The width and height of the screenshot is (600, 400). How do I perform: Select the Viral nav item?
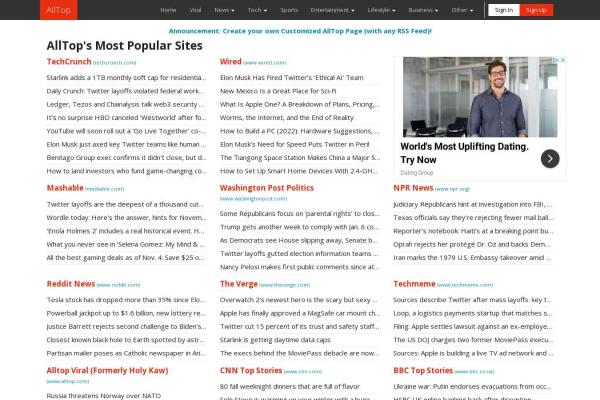pos(195,10)
